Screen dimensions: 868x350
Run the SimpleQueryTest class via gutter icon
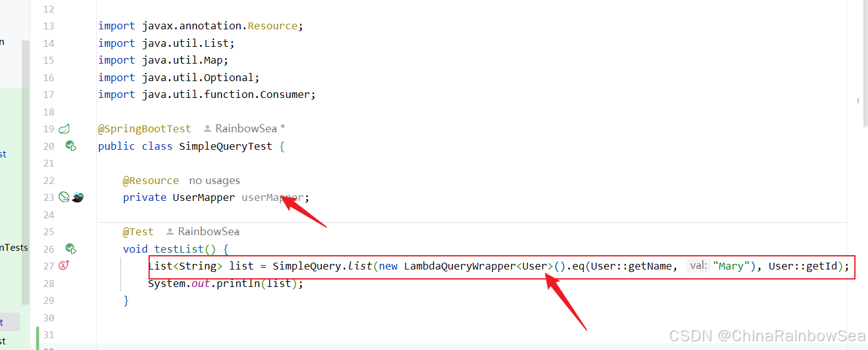click(71, 146)
